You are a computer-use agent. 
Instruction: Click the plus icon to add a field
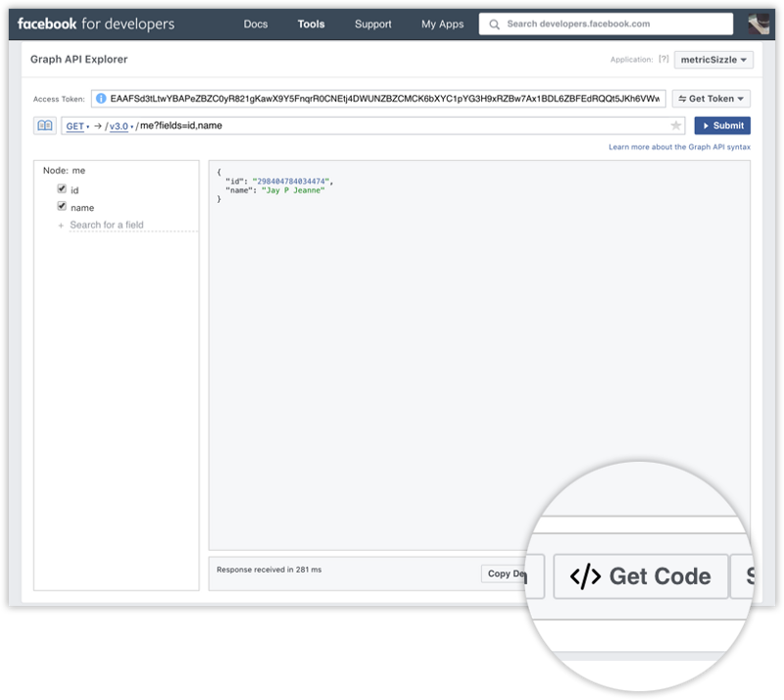61,225
